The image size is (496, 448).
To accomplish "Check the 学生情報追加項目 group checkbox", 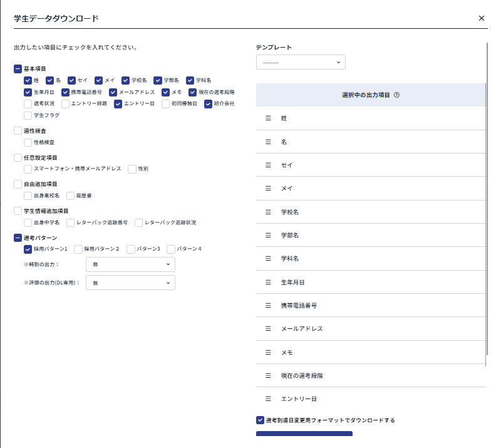I will [18, 211].
